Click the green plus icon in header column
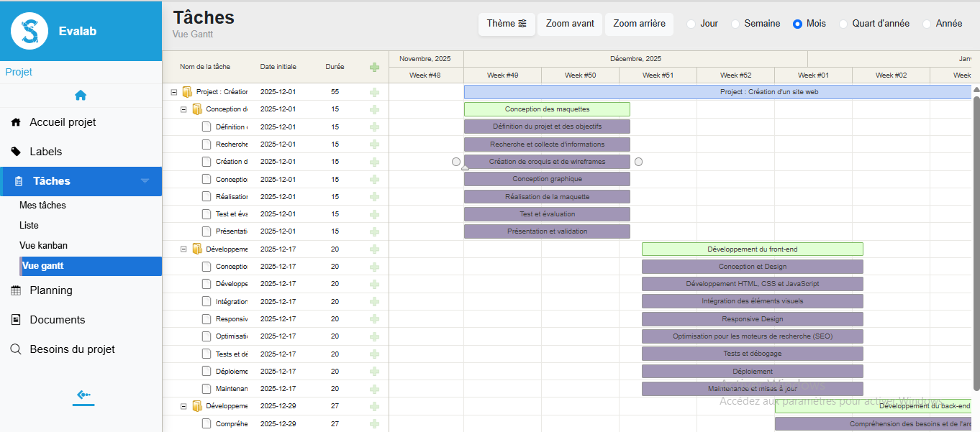 click(x=374, y=67)
